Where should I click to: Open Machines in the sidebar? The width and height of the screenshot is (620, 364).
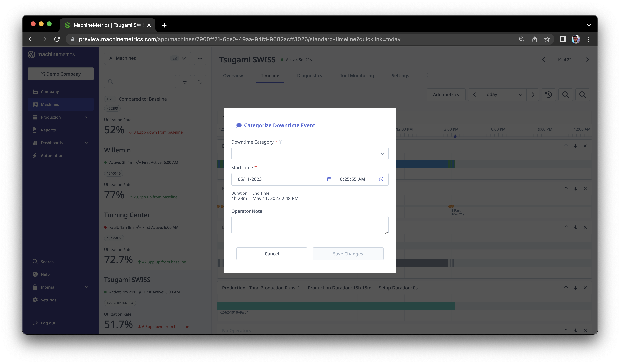(61, 104)
